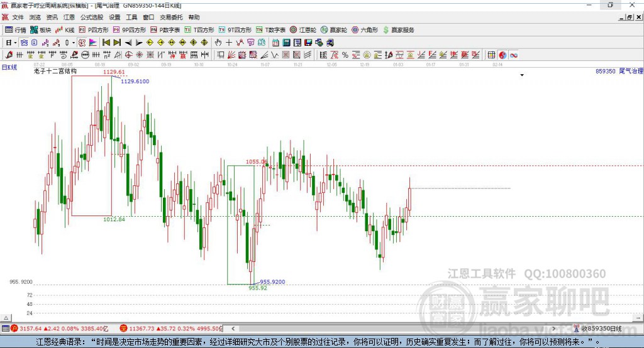Toggle the pressed blue icon beside 日
The height and width of the screenshot is (348, 644).
click(24, 43)
